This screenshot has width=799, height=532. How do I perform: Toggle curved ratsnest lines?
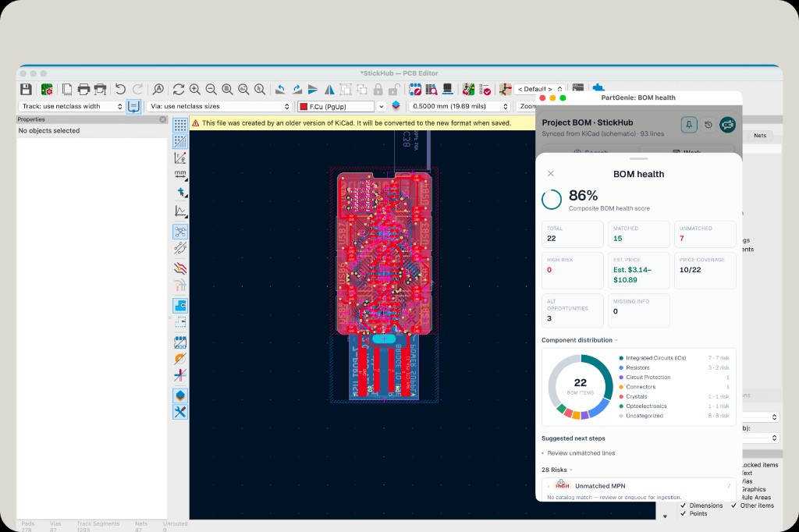click(x=180, y=248)
